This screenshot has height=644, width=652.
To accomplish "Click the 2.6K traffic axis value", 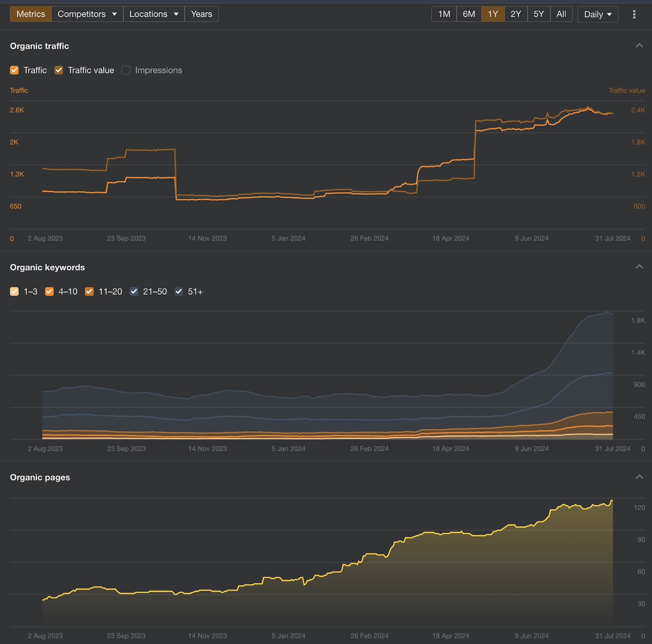I will (17, 110).
